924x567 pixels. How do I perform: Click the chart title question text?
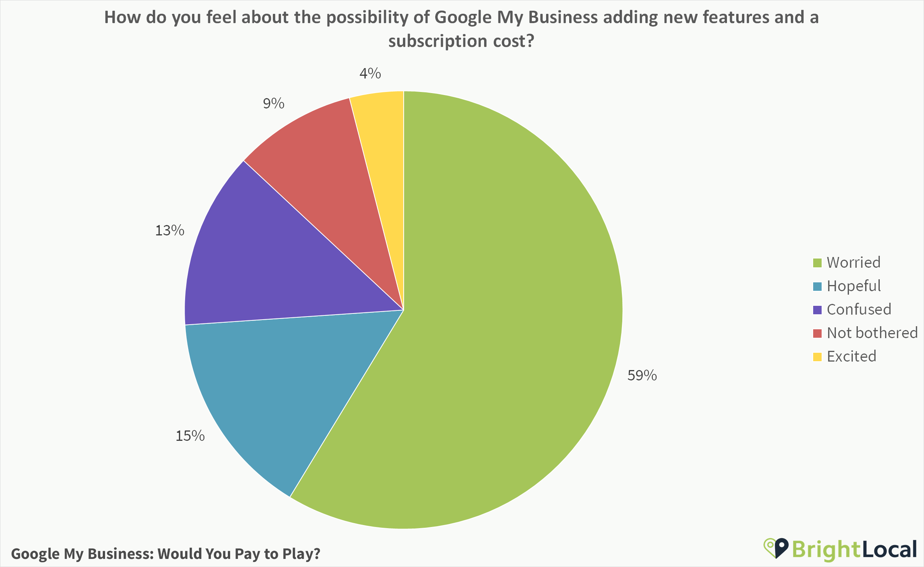click(461, 29)
